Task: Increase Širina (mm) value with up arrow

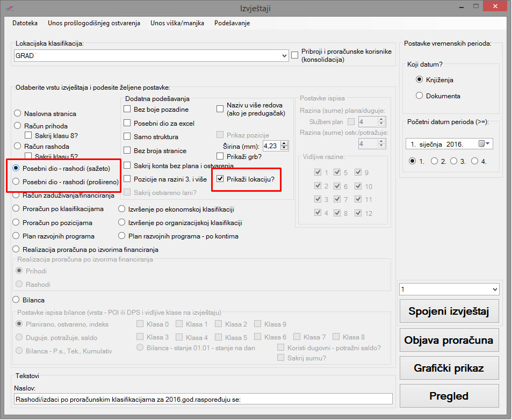Action: click(x=284, y=143)
